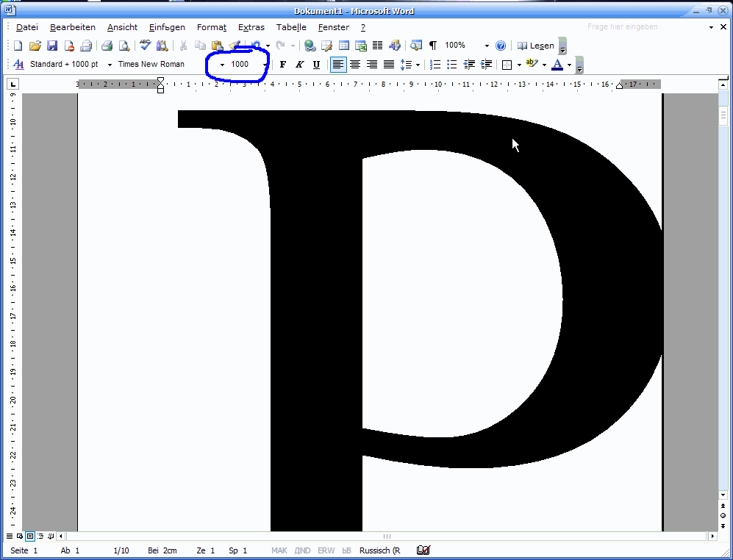
Task: Open line spacing options dropdown
Action: click(x=418, y=65)
